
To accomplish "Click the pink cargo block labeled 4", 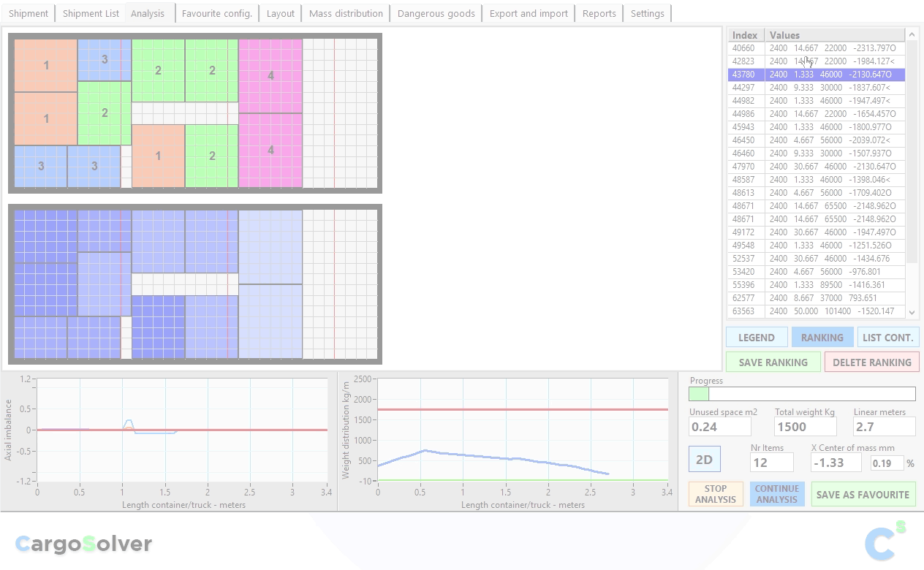I will coord(270,75).
